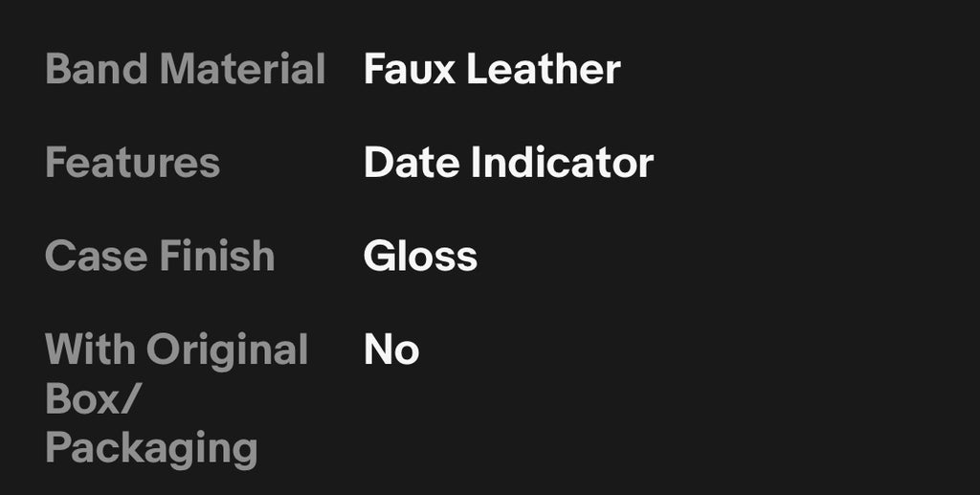
Task: Click the word "Original"
Action: pos(227,349)
